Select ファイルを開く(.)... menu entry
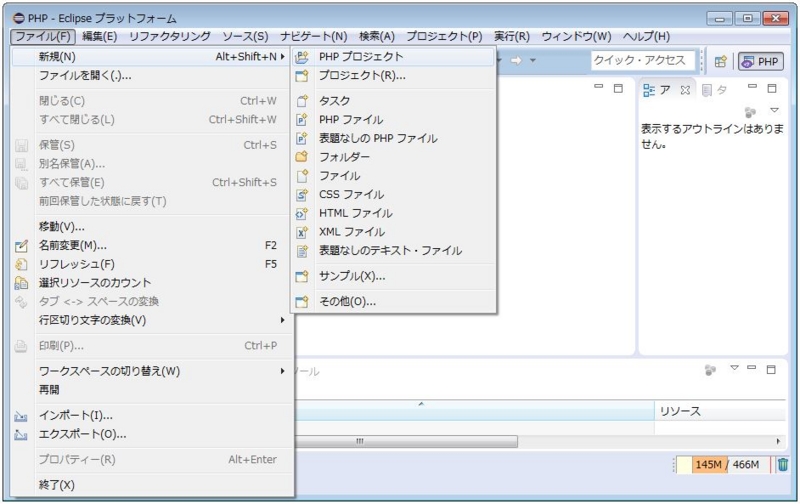 152,76
